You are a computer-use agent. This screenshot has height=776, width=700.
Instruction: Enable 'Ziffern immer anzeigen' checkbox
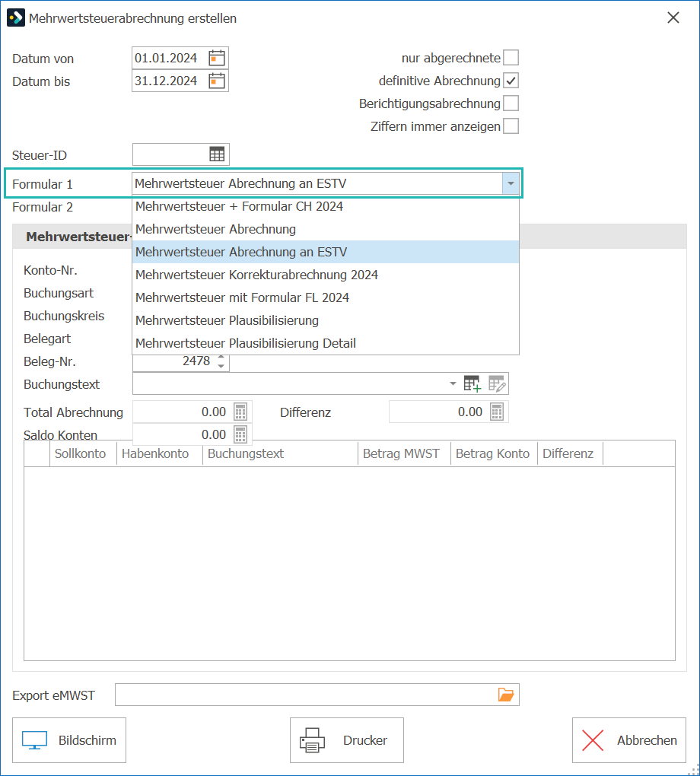pos(511,126)
